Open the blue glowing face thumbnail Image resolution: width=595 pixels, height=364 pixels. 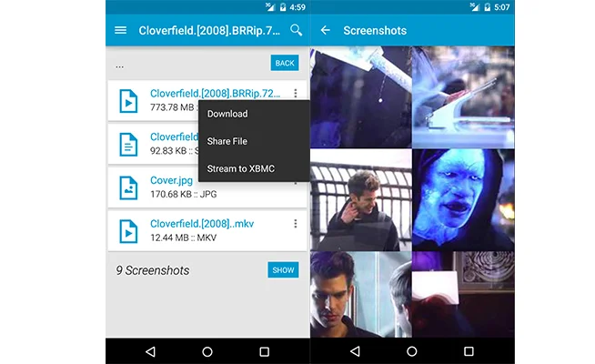click(463, 199)
